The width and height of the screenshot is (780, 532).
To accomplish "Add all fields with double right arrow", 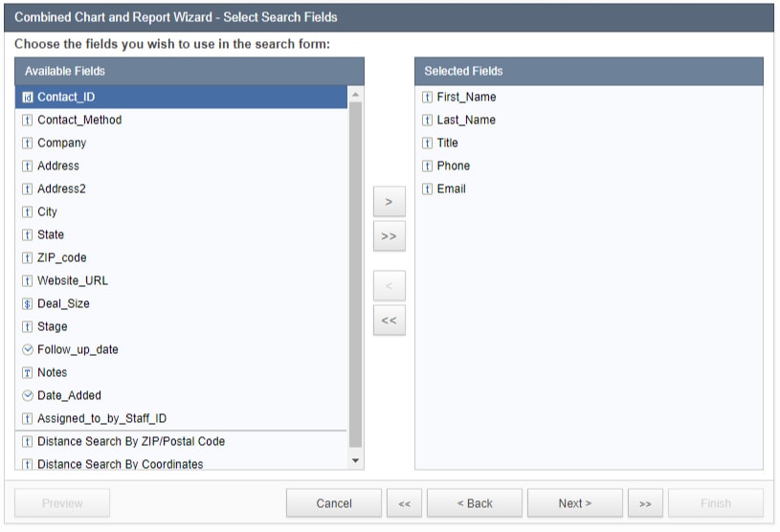I will point(389,235).
